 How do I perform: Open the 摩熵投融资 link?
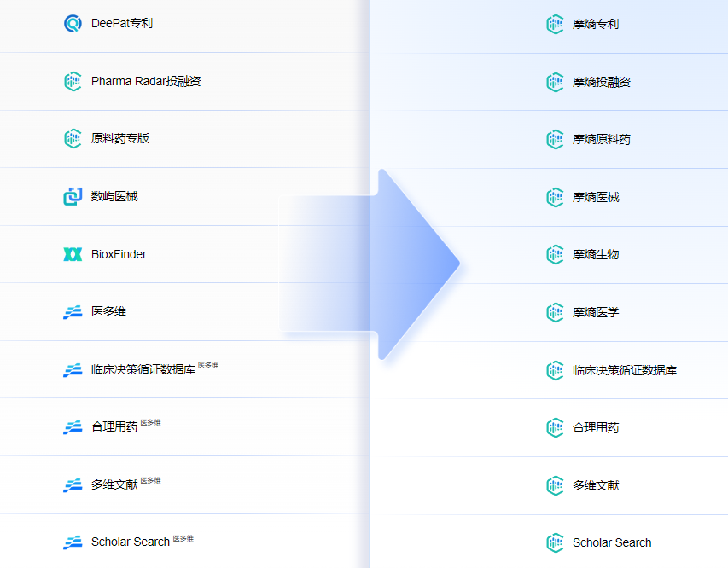pos(601,82)
